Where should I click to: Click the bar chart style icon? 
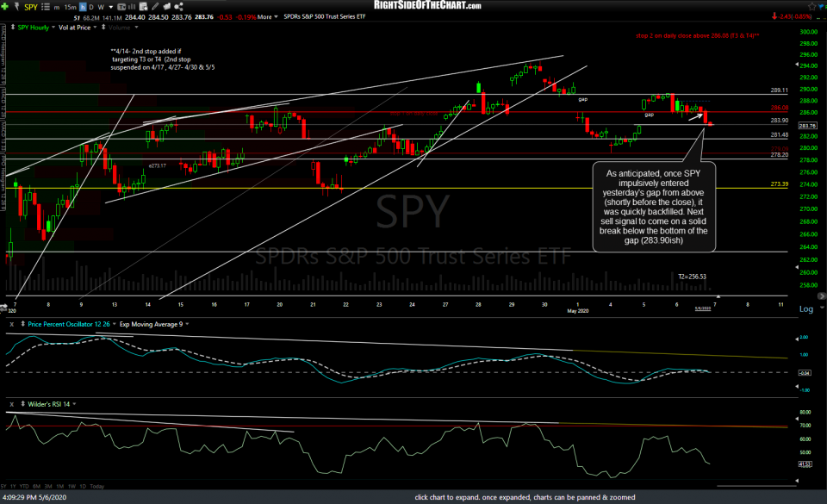click(x=132, y=6)
